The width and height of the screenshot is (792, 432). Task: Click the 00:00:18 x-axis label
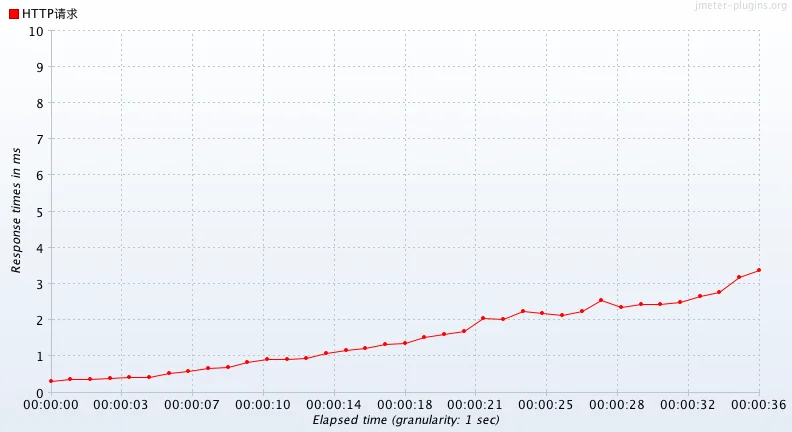coord(405,405)
